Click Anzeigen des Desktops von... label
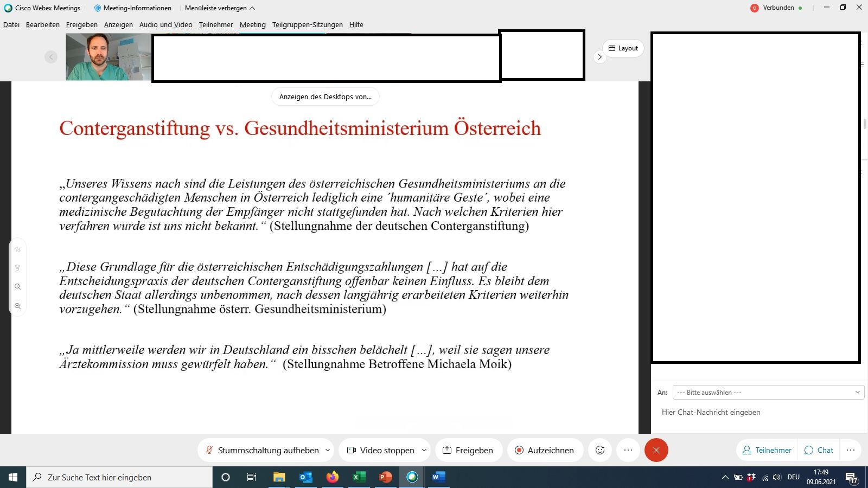This screenshot has height=488, width=868. point(325,97)
